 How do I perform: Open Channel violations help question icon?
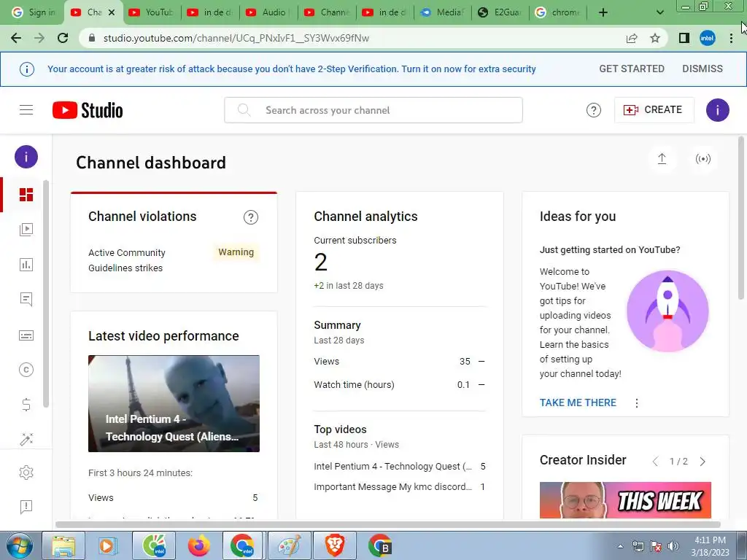251,217
